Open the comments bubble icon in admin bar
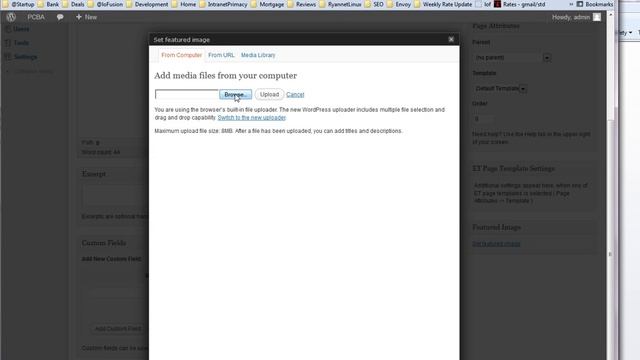Viewport: 640px width, 360px height. point(60,17)
